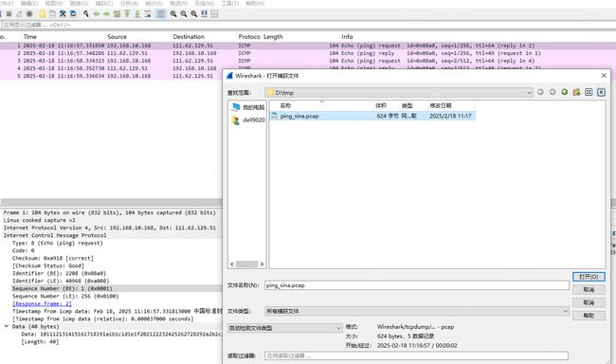Image resolution: width=616 pixels, height=364 pixels.
Task: Switch file dialog to detail view
Action: 601,92
